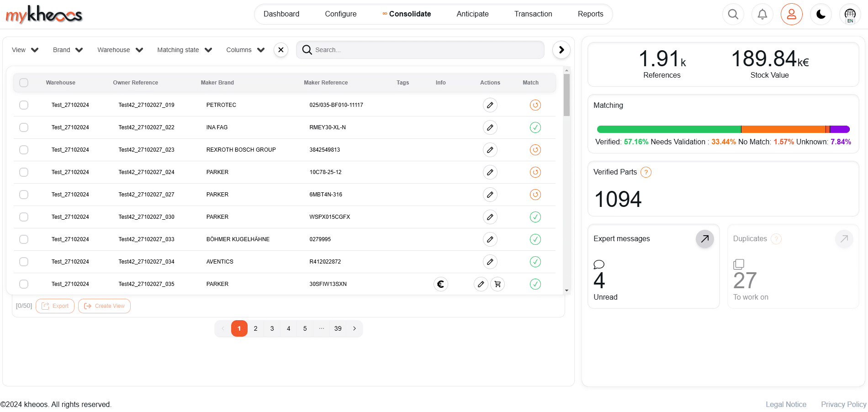Click the Export button
Image resolution: width=868 pixels, height=412 pixels.
pyautogui.click(x=55, y=306)
